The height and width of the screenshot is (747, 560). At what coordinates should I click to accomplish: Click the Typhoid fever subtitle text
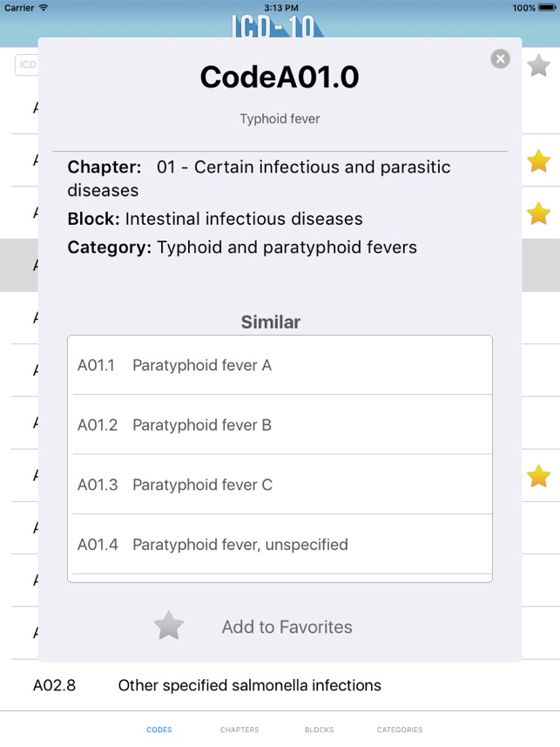[280, 119]
